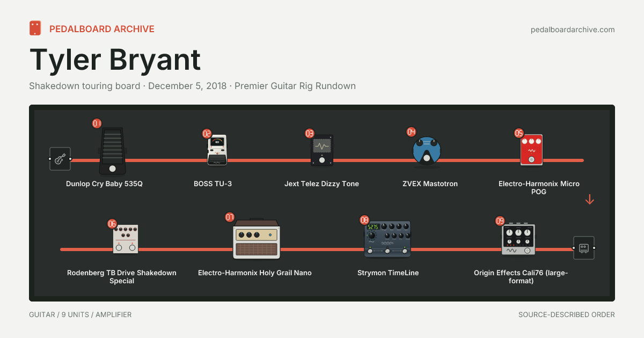Select the Holy Grail Nano unit image
Viewport: 644px width, 338px height.
click(x=257, y=239)
